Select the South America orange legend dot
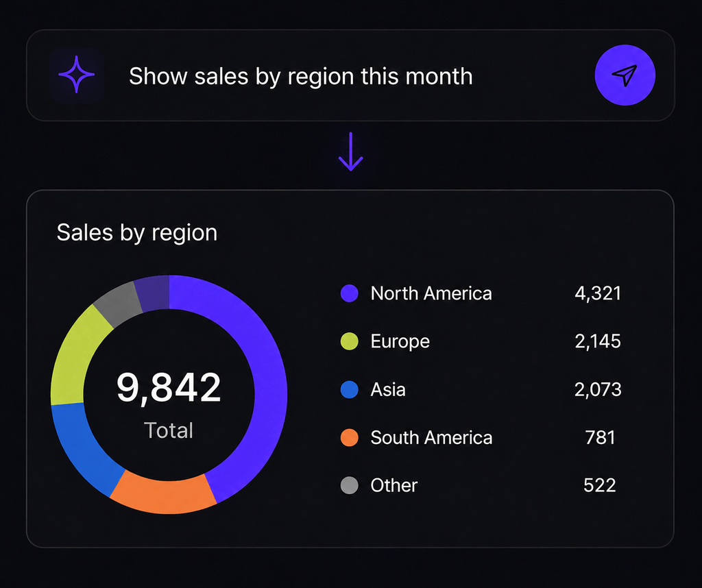Viewport: 702px width, 588px height. pos(349,438)
